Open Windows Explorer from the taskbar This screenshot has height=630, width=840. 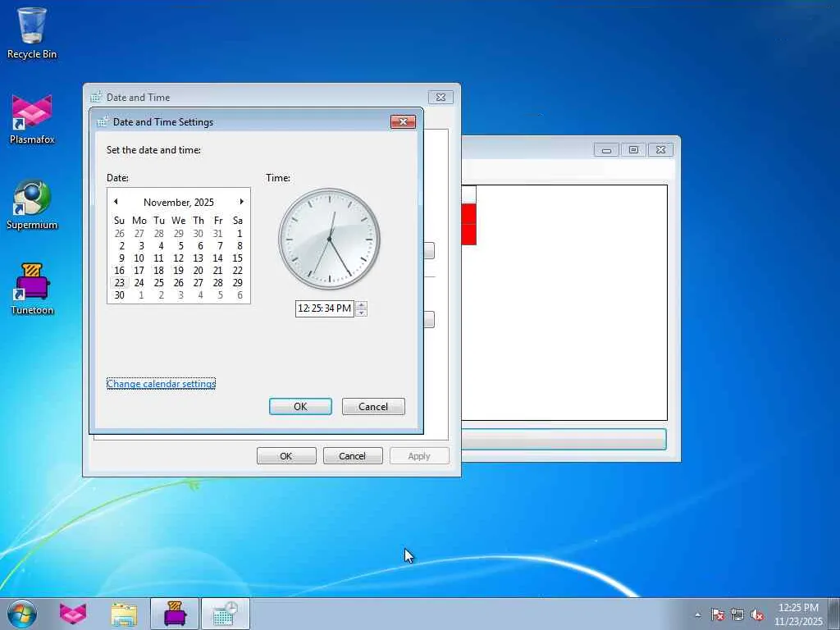click(x=124, y=614)
